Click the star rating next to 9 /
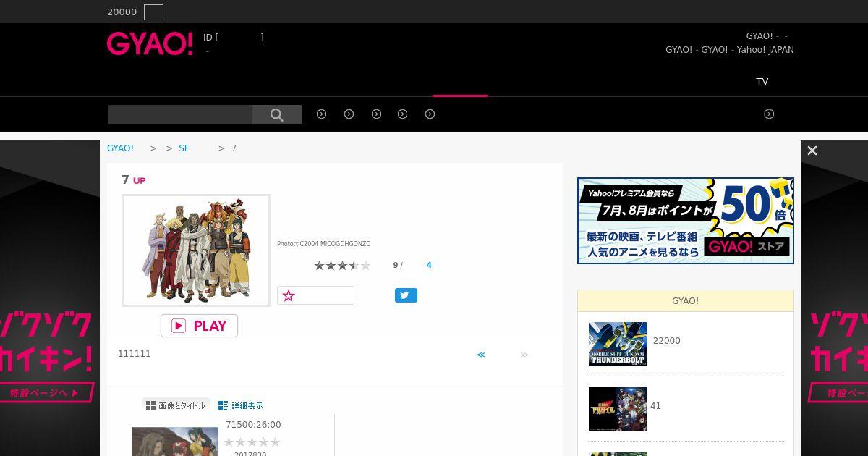Screen dimensions: 868x456 [342, 266]
